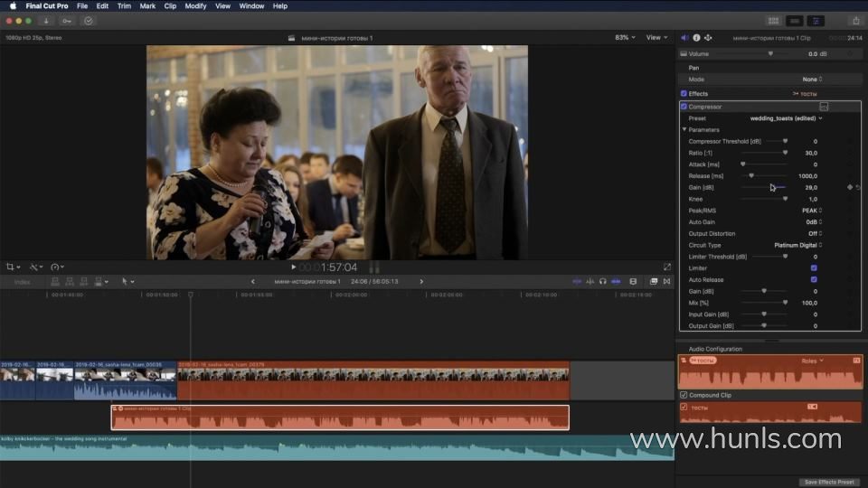Select the teal wedding song music clip

[337, 447]
